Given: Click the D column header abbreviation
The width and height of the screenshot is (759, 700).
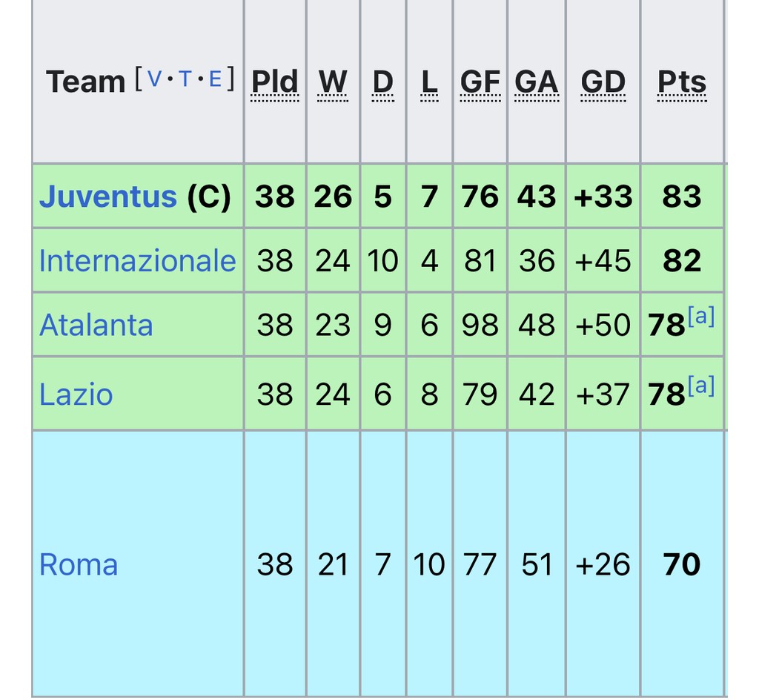Looking at the screenshot, I should 382,82.
